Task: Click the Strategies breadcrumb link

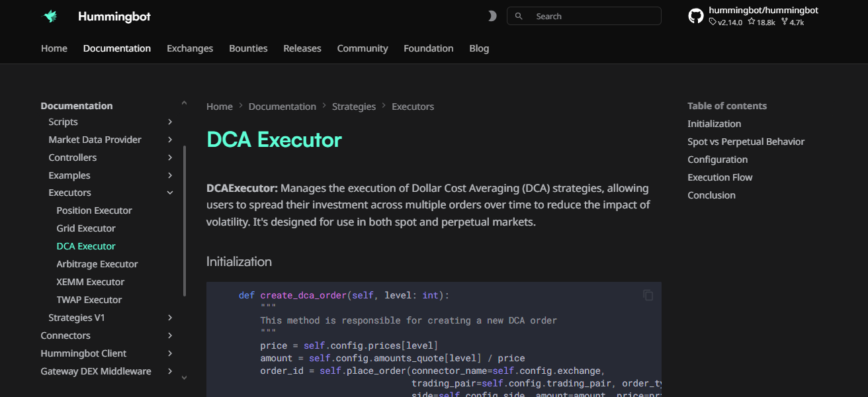Action: click(354, 107)
